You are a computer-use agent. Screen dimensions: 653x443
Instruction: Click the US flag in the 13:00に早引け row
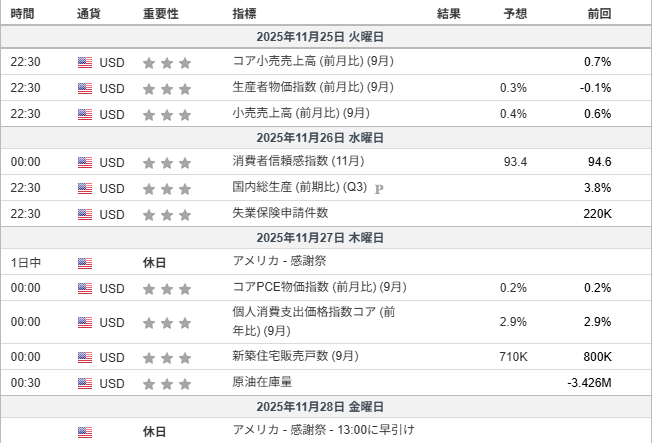click(x=84, y=432)
